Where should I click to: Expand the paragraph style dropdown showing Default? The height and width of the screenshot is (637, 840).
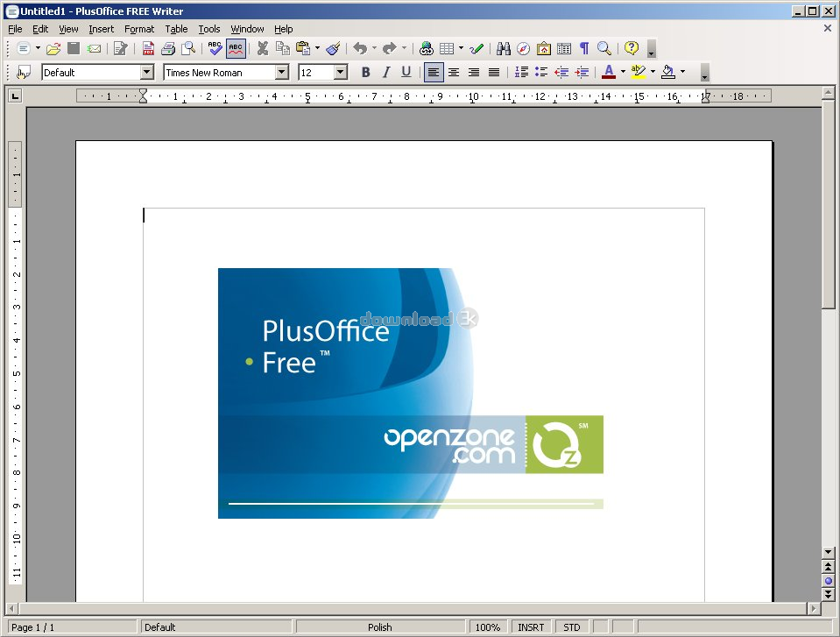pyautogui.click(x=147, y=73)
